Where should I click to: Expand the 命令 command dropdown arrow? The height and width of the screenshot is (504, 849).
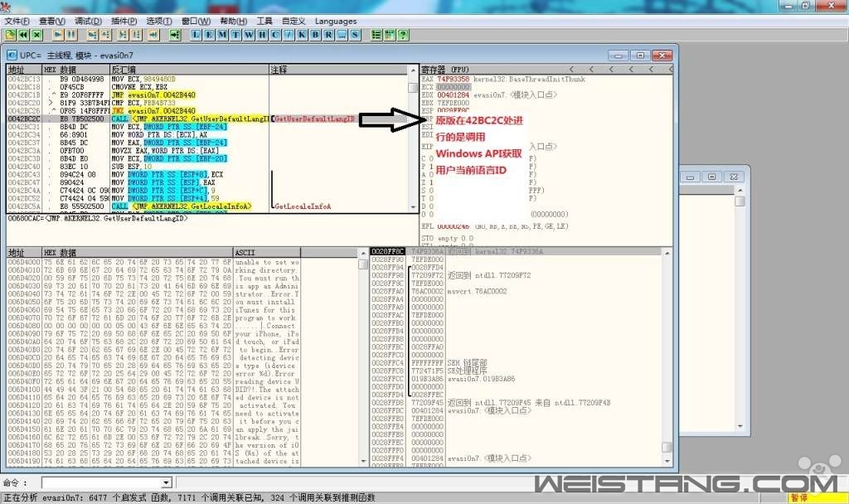[x=166, y=482]
